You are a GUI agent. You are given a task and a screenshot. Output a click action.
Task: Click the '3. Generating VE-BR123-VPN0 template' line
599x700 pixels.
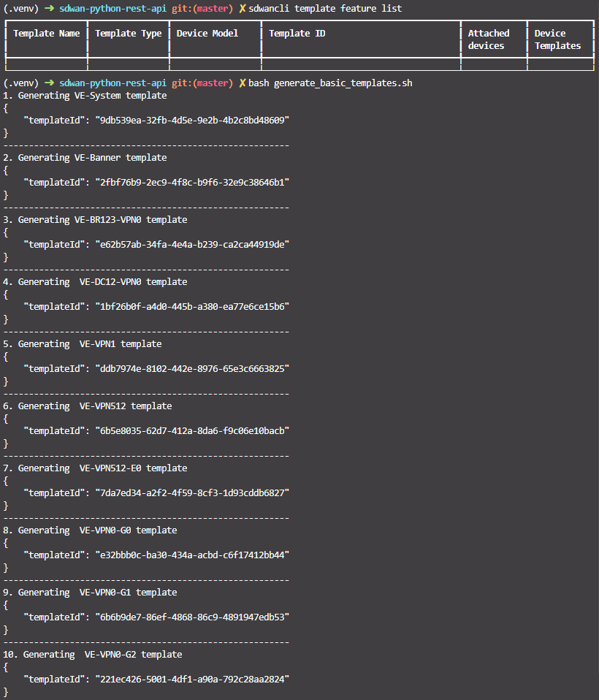[95, 220]
